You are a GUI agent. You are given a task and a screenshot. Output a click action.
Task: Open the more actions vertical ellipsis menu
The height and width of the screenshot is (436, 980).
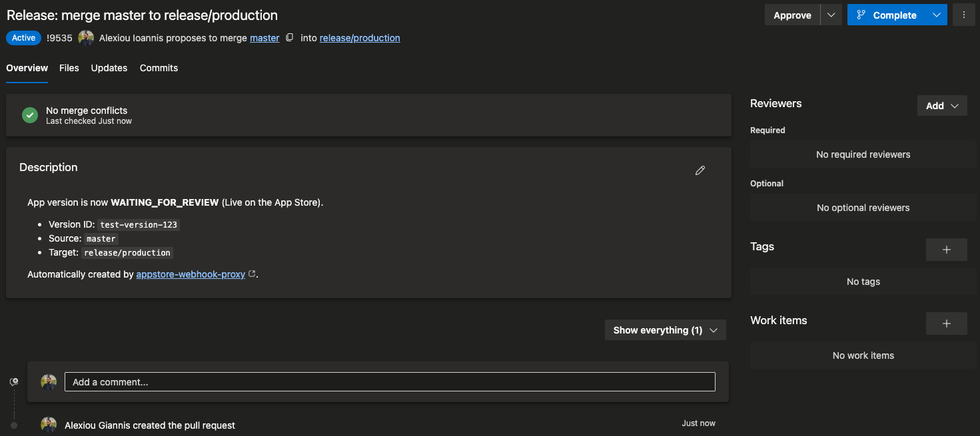[x=963, y=15]
